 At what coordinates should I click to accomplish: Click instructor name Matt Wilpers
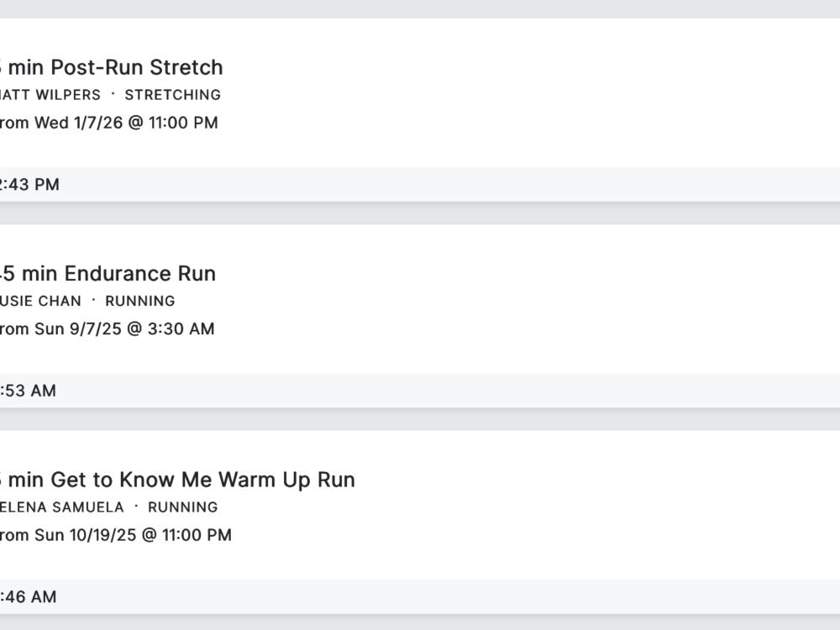[x=50, y=95]
